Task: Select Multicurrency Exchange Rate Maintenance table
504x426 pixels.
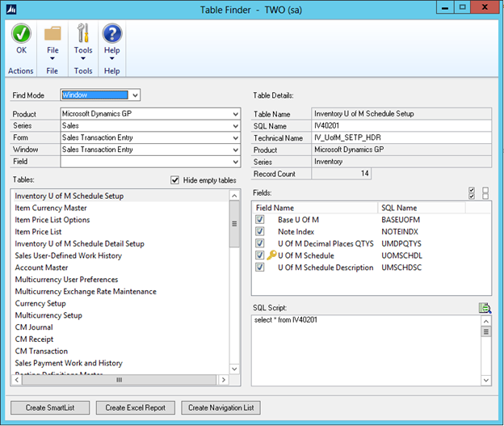Action: point(86,291)
